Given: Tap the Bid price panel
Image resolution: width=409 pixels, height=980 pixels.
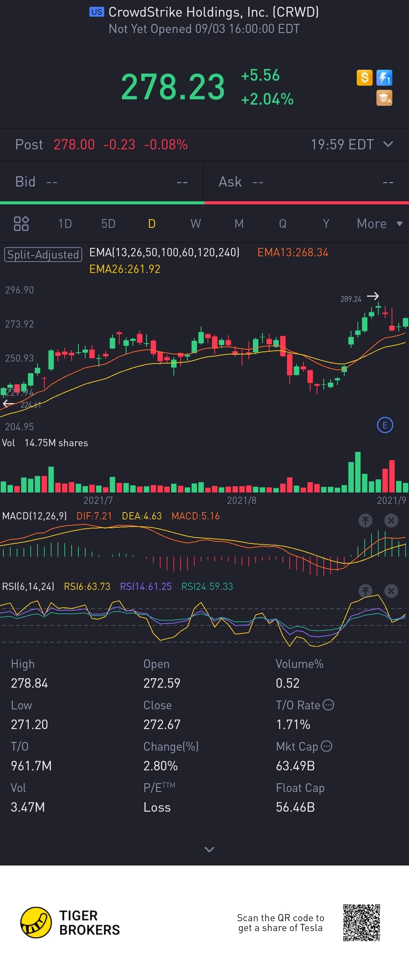Looking at the screenshot, I should [101, 182].
